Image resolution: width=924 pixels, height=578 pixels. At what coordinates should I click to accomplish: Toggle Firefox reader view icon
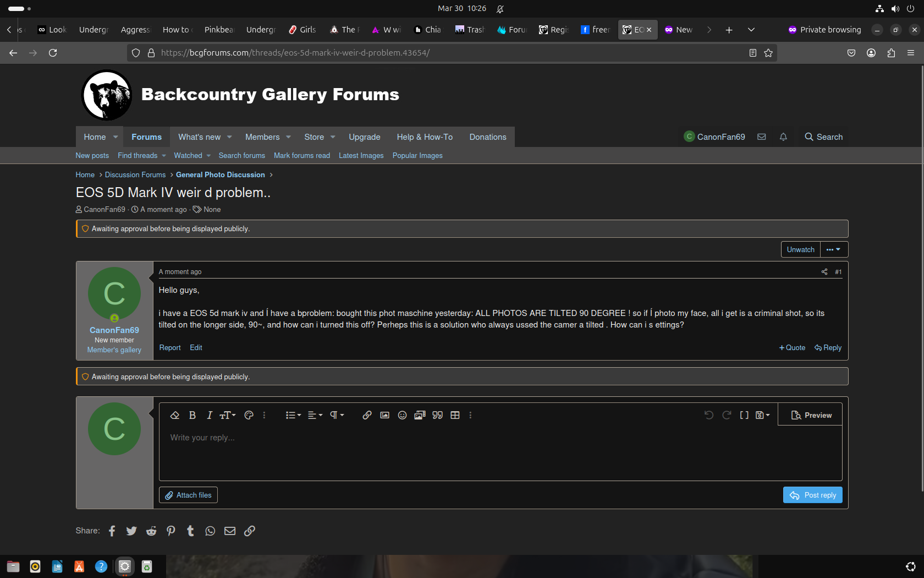click(752, 53)
